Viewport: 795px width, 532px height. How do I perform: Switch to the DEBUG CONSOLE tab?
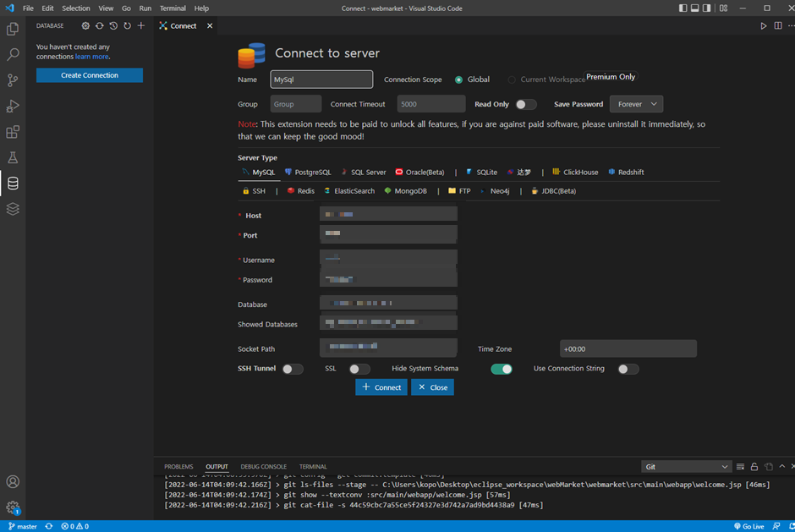263,467
